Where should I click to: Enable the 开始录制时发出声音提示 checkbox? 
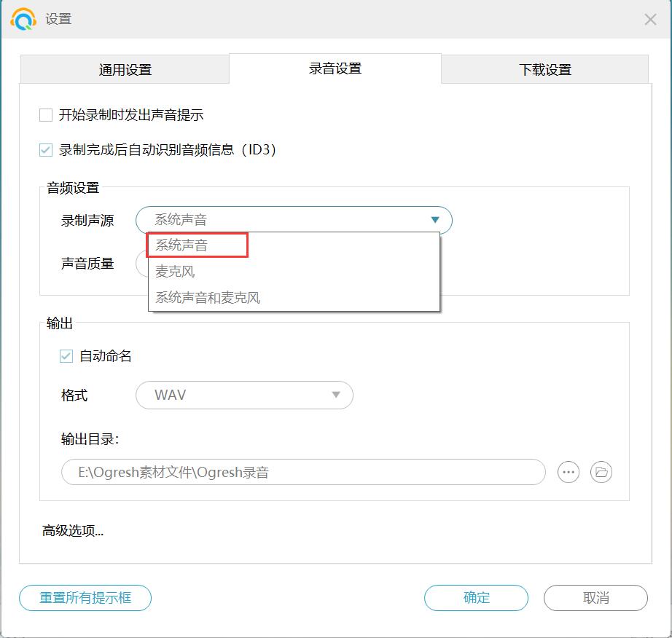point(46,114)
